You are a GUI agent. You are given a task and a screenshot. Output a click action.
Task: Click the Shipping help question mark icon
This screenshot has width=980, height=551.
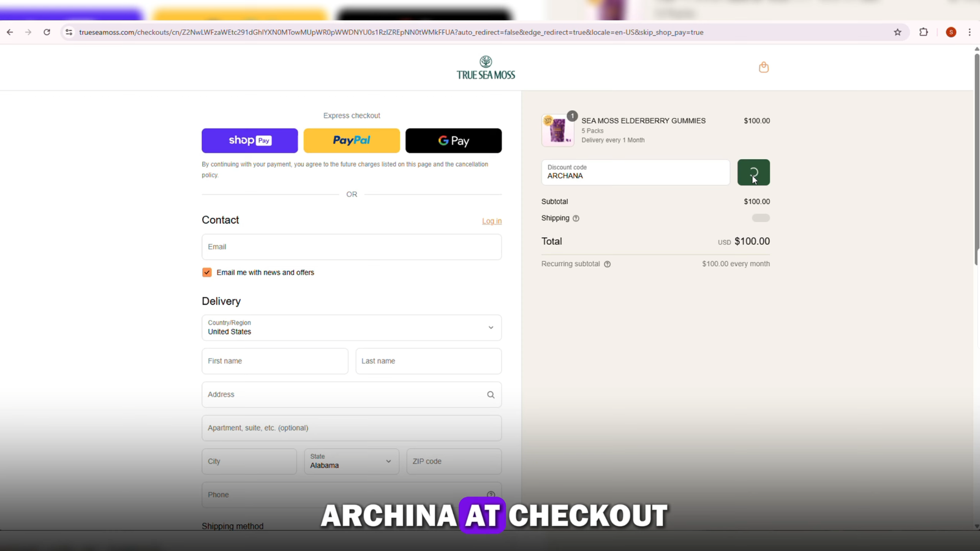pyautogui.click(x=576, y=219)
